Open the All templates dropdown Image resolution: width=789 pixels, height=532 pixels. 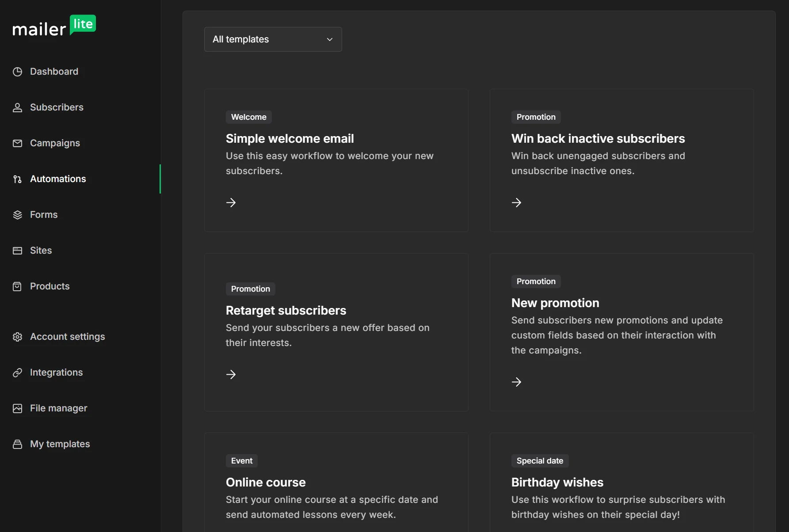(273, 39)
